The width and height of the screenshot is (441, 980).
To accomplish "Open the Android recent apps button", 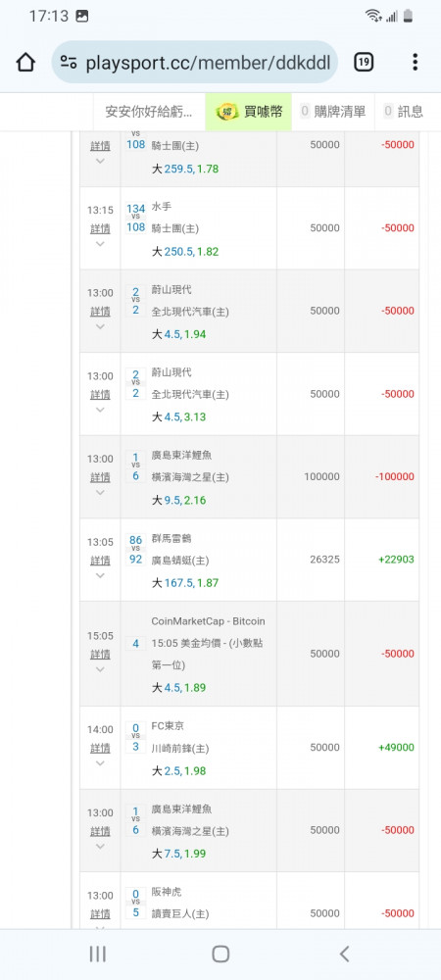I will 97,954.
